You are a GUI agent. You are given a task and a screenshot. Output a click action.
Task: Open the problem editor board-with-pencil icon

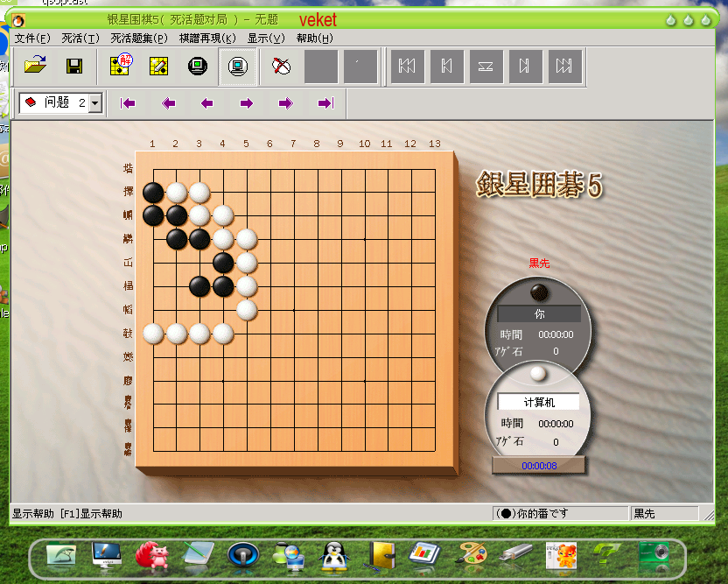click(158, 66)
